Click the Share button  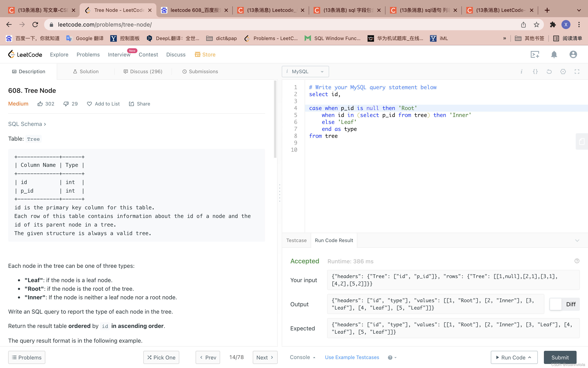[139, 104]
